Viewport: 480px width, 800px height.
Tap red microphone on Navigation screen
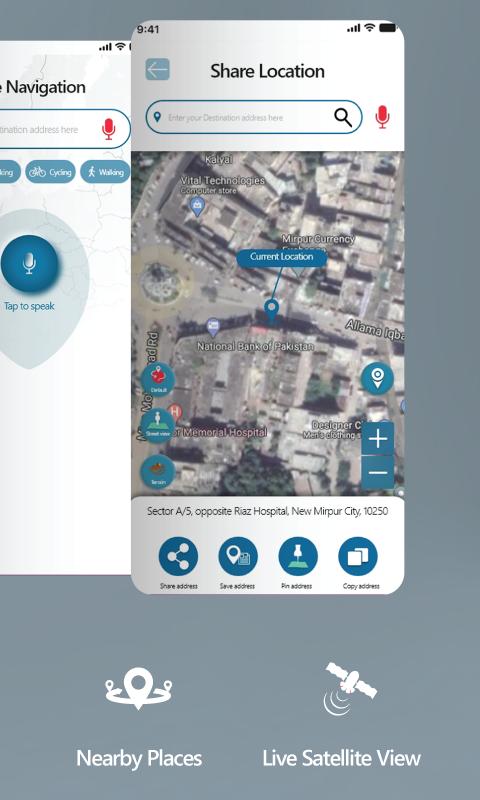[108, 129]
